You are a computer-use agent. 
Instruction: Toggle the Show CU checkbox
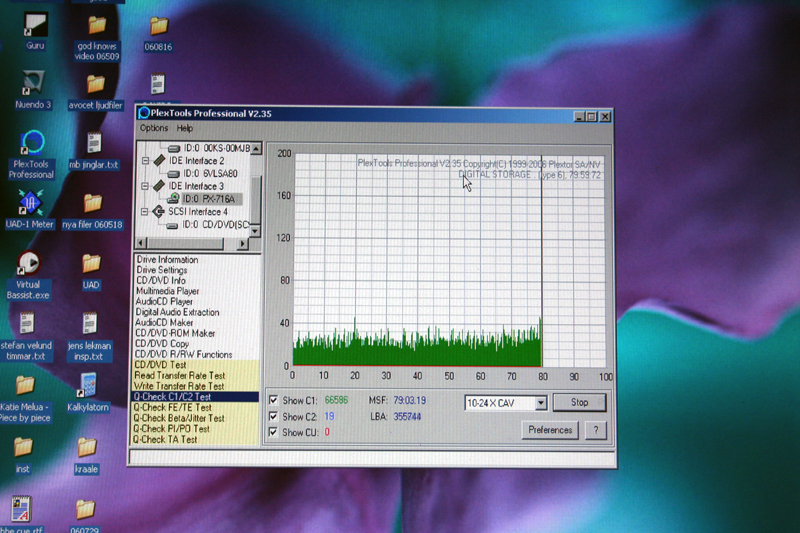pos(273,433)
